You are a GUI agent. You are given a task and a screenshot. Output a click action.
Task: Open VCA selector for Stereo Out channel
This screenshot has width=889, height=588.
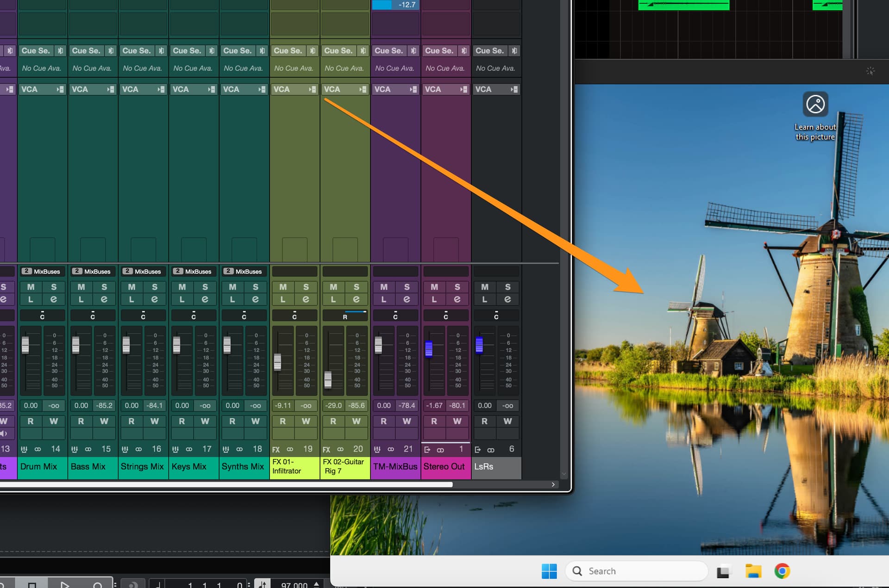pyautogui.click(x=446, y=89)
